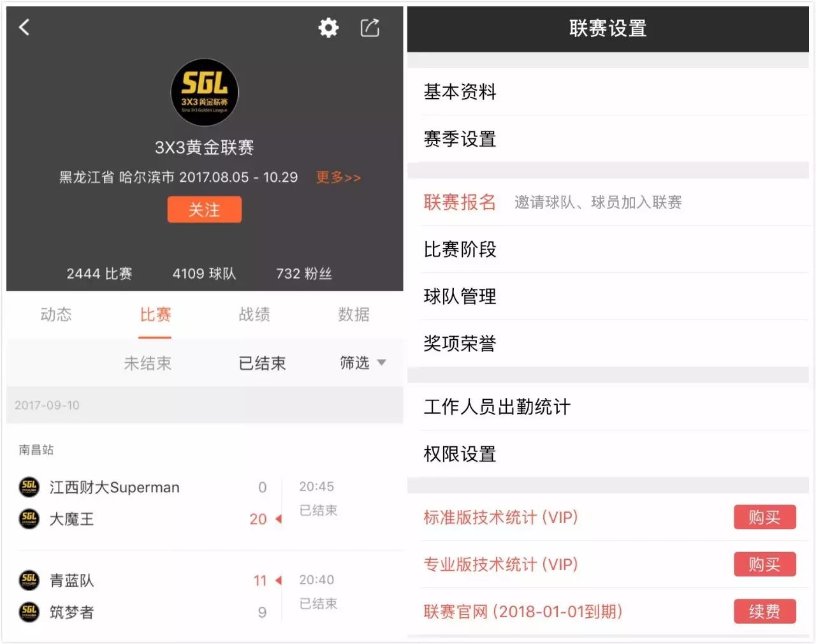Tap the 青蓝队 score 11

(260, 580)
